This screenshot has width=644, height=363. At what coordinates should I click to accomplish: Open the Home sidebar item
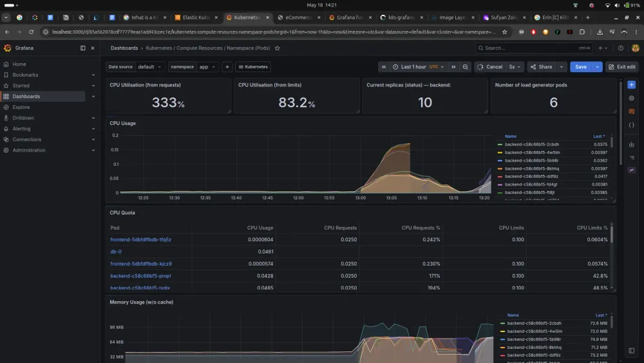[x=19, y=64]
